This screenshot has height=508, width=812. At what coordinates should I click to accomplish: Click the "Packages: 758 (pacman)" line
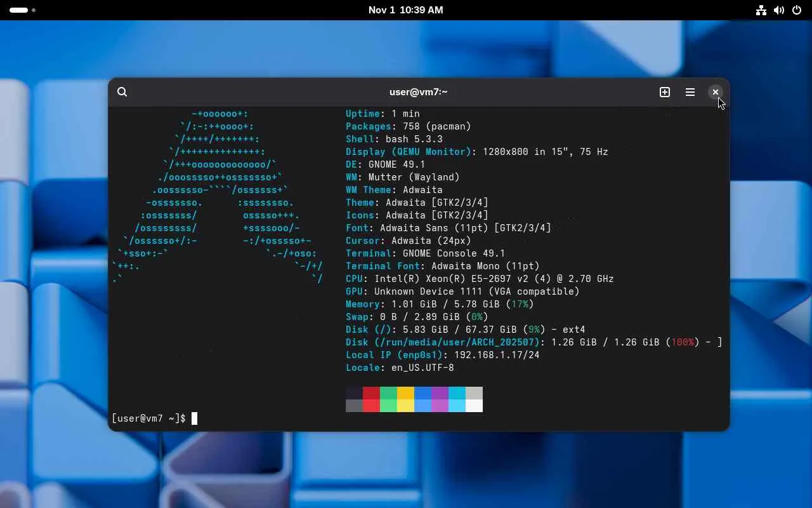(x=409, y=126)
